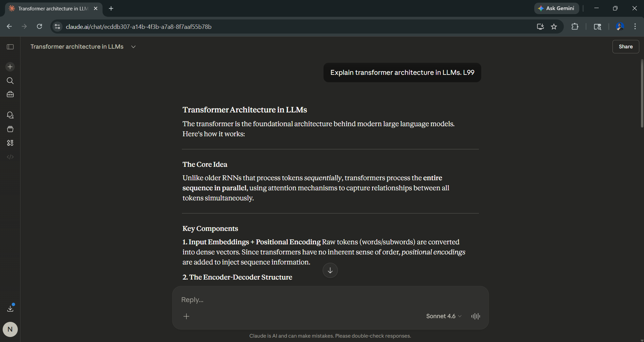Open the Artifacts icon in sidebar
644x342 pixels.
(10, 143)
